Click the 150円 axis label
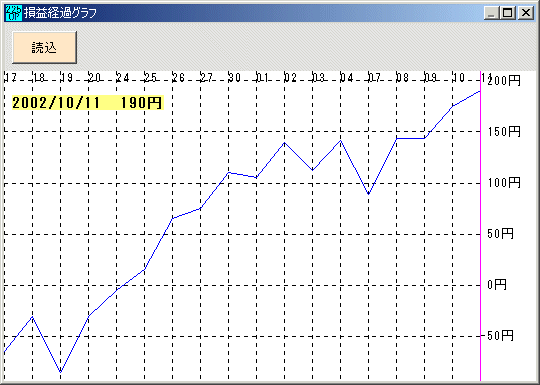 pyautogui.click(x=504, y=131)
